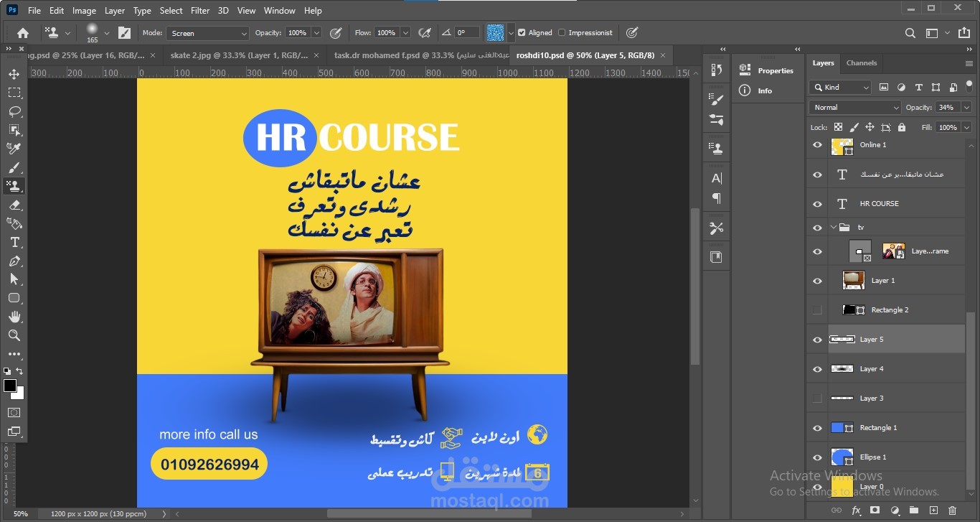980x522 pixels.
Task: Select the Lasso tool
Action: (14, 111)
